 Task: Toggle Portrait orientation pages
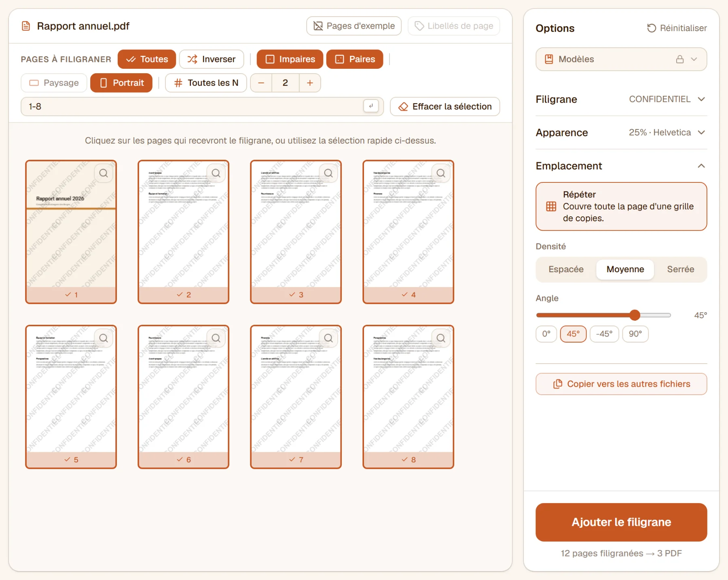[x=121, y=83]
